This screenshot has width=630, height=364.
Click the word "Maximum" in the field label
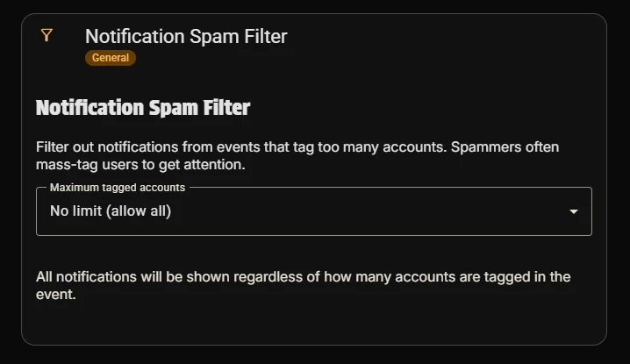point(74,188)
